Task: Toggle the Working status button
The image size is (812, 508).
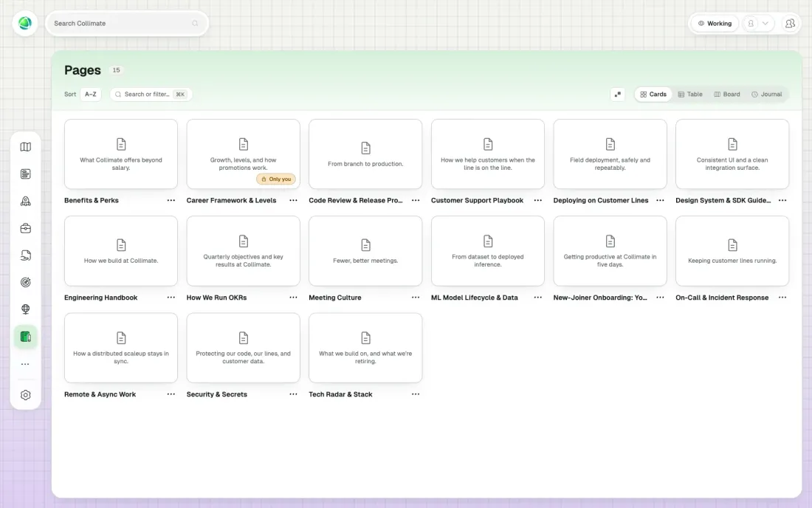Action: click(715, 24)
